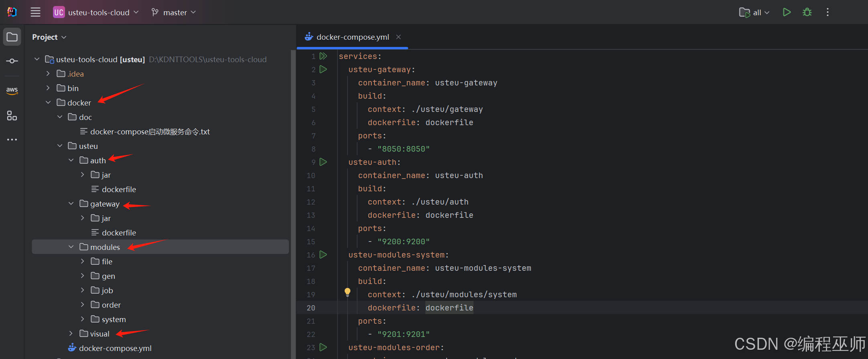The width and height of the screenshot is (868, 359).
Task: Click the run configuration folder icon
Action: pos(744,12)
